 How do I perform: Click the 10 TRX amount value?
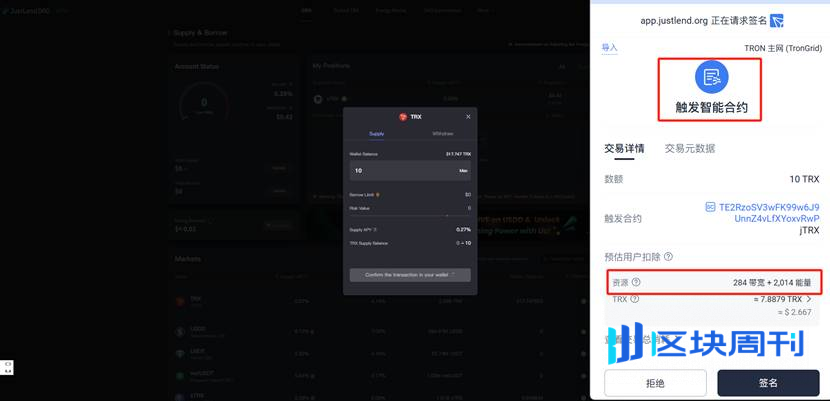804,179
